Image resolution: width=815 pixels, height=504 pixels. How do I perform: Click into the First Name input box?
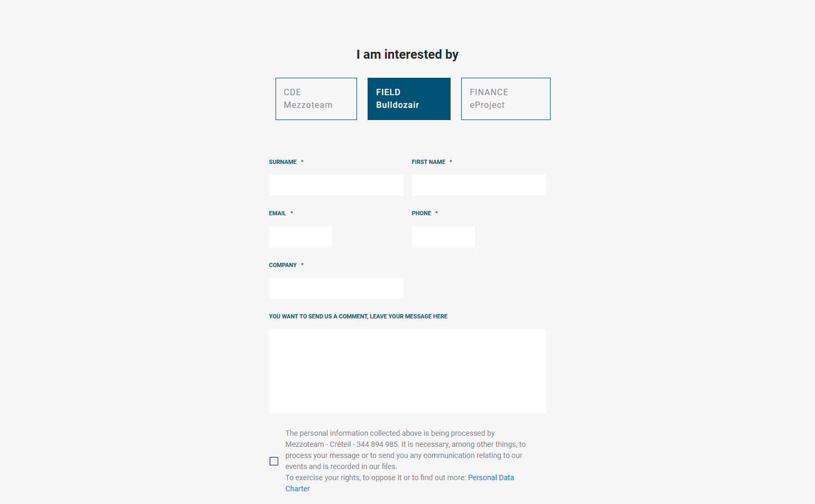tap(479, 185)
